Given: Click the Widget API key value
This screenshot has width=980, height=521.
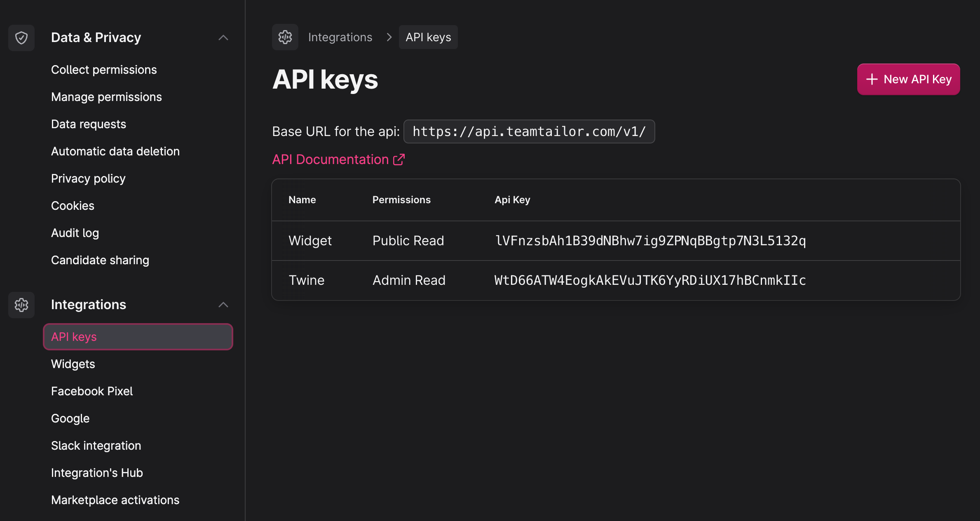Looking at the screenshot, I should coord(650,241).
